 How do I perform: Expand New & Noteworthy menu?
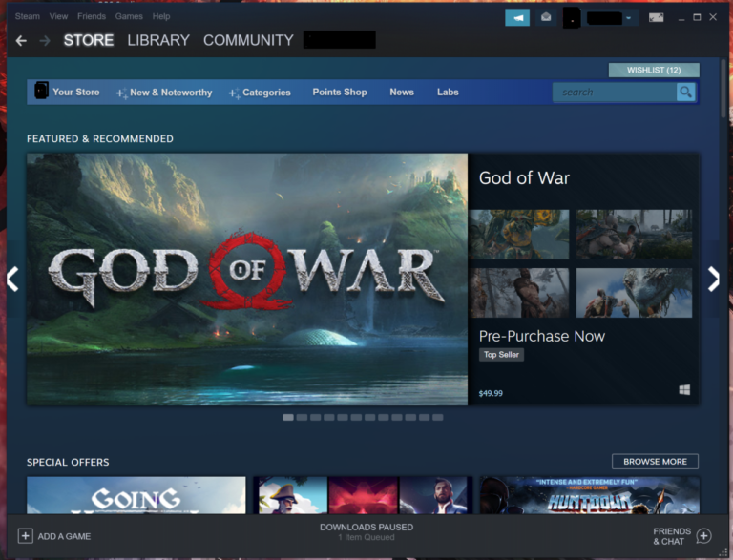[x=164, y=93]
